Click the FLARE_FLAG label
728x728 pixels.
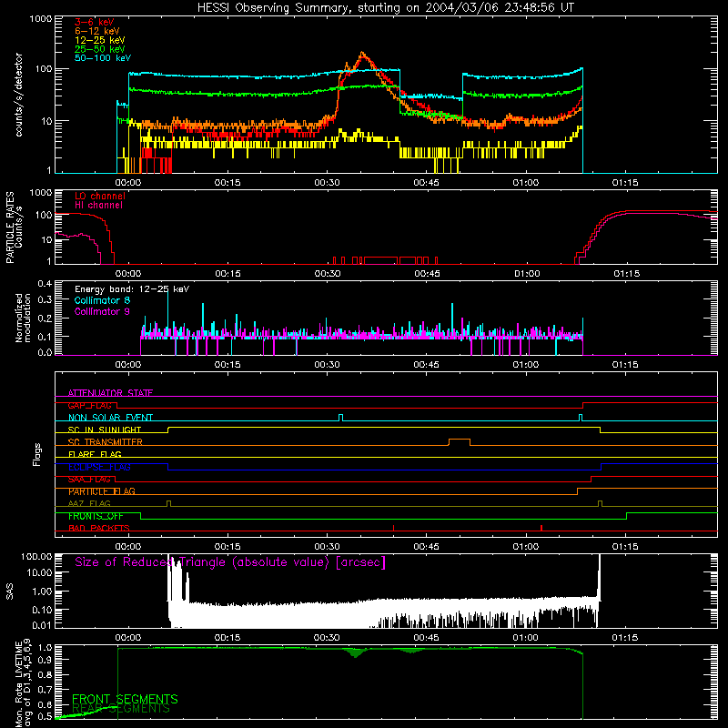(95, 454)
